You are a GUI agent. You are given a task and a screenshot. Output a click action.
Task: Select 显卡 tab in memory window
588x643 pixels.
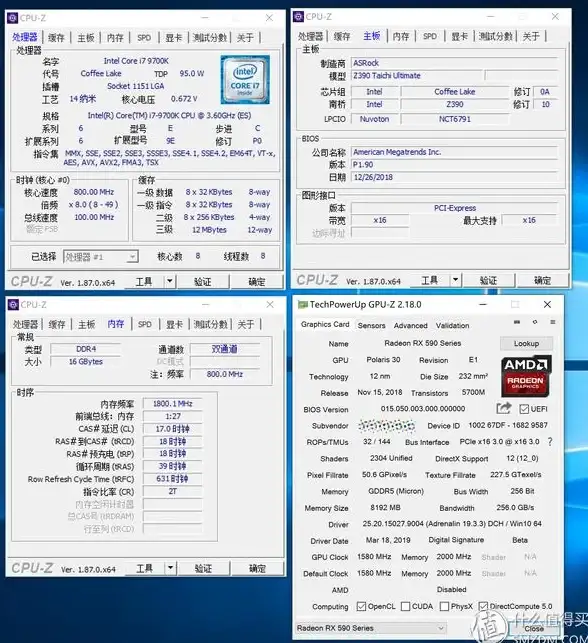click(174, 324)
